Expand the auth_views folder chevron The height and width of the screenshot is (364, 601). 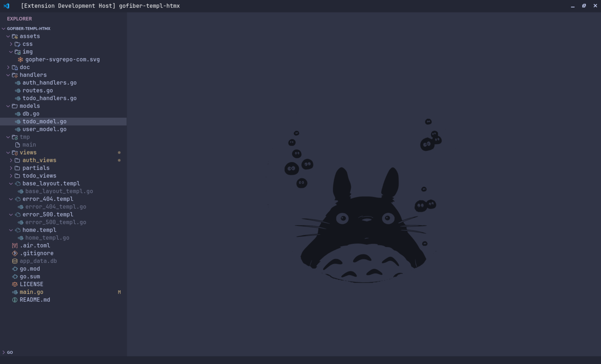click(11, 160)
